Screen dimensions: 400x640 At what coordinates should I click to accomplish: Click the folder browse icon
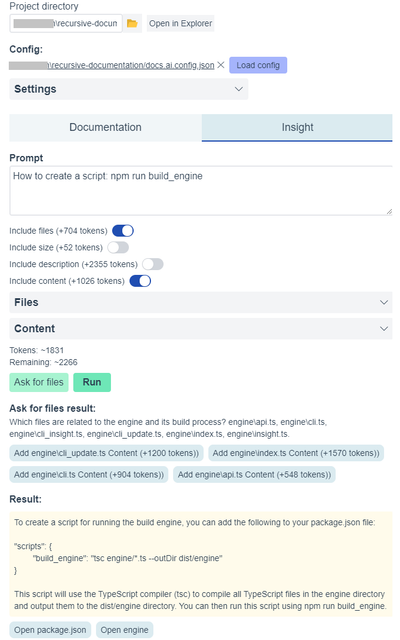click(x=132, y=24)
